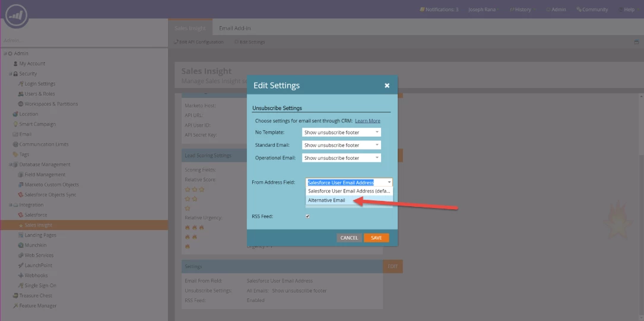Collapse the Integration tree node

[x=10, y=204]
